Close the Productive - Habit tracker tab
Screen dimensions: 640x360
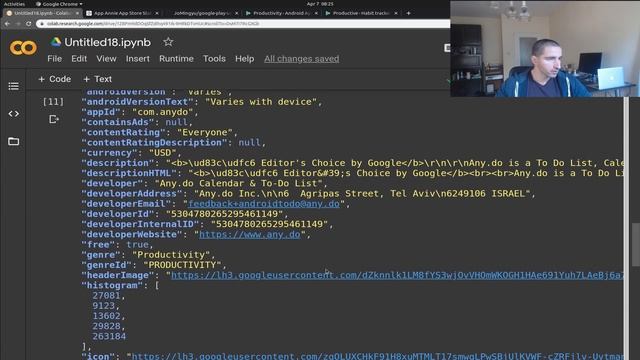coord(396,13)
